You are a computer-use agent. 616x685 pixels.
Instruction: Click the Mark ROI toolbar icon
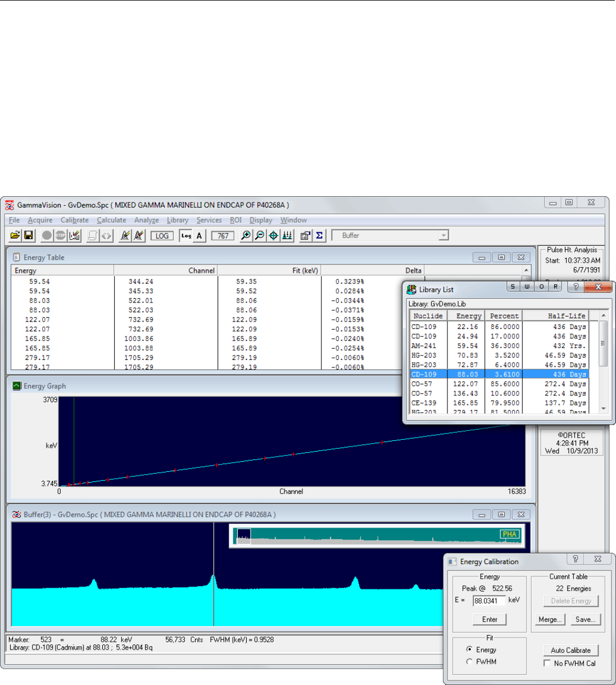(x=125, y=236)
